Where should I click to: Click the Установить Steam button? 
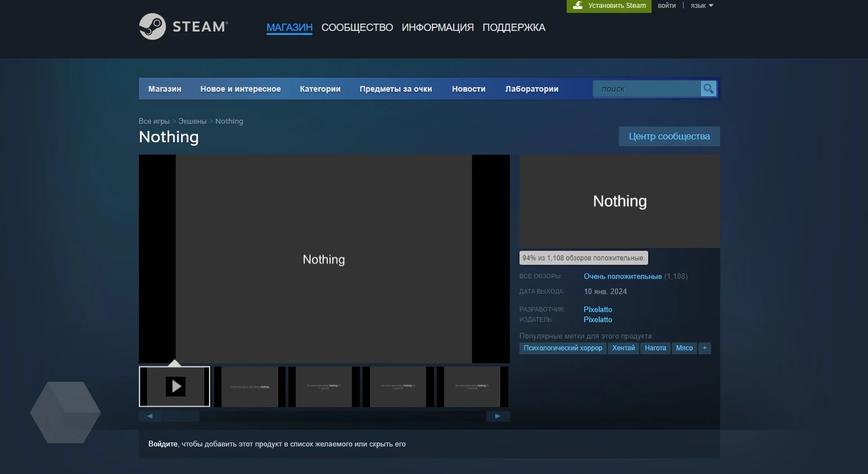(609, 6)
